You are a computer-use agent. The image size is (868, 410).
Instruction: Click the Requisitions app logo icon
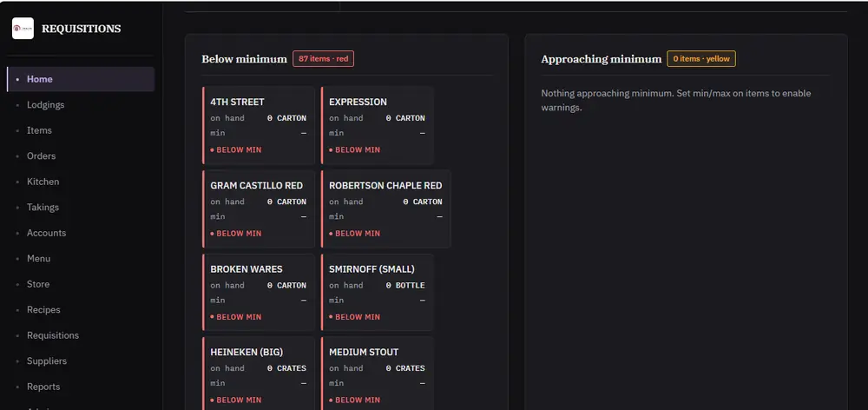click(x=23, y=29)
